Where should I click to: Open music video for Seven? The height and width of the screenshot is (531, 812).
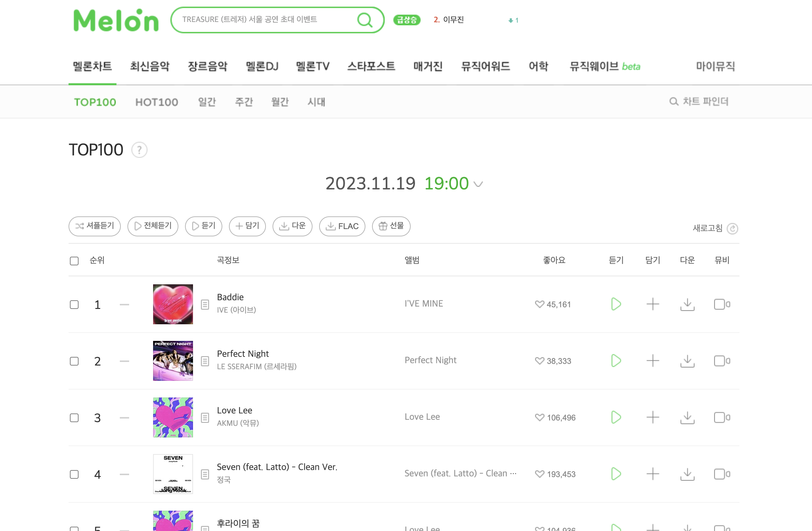(722, 474)
